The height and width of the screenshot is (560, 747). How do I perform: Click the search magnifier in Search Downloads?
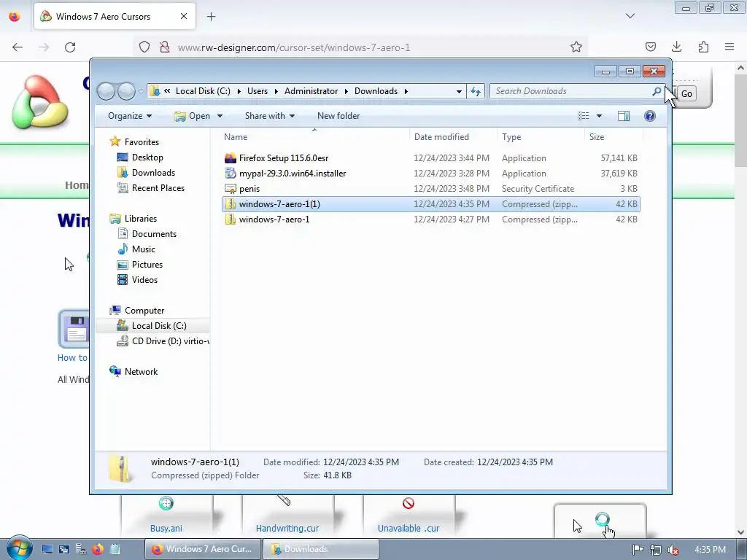[657, 91]
